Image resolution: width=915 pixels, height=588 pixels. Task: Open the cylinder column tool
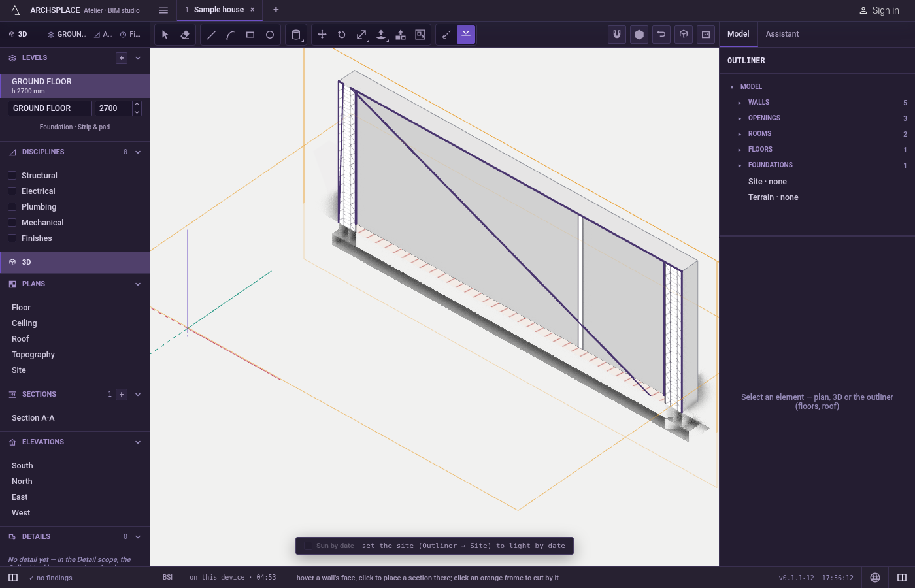pyautogui.click(x=296, y=35)
